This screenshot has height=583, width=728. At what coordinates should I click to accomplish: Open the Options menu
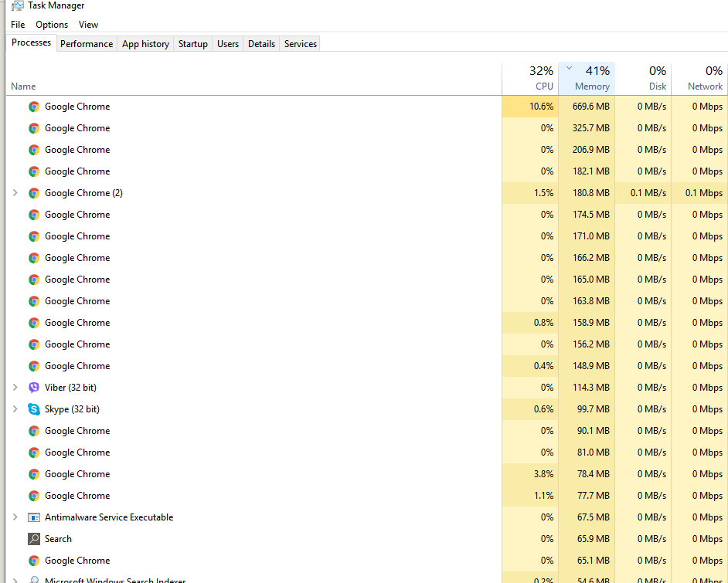click(x=52, y=25)
